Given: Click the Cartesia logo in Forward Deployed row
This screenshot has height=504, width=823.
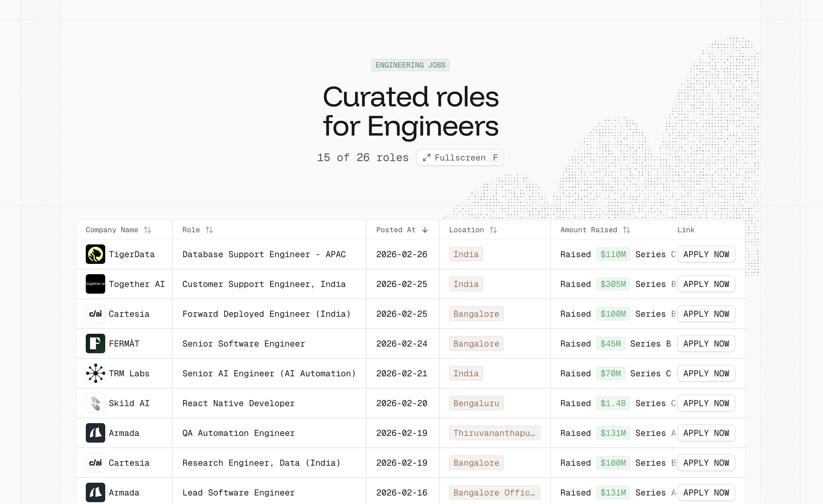Looking at the screenshot, I should [x=95, y=314].
